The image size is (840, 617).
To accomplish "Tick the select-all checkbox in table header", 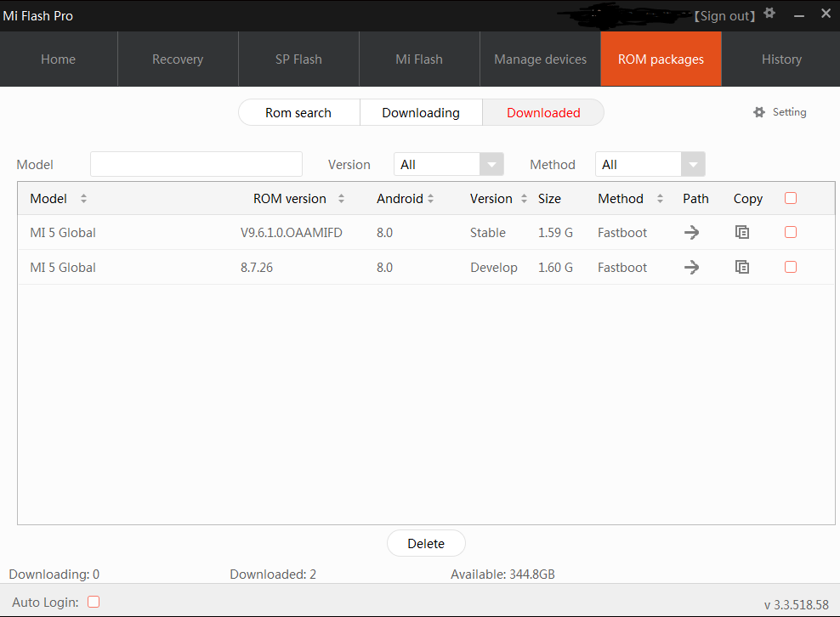I will 791,198.
